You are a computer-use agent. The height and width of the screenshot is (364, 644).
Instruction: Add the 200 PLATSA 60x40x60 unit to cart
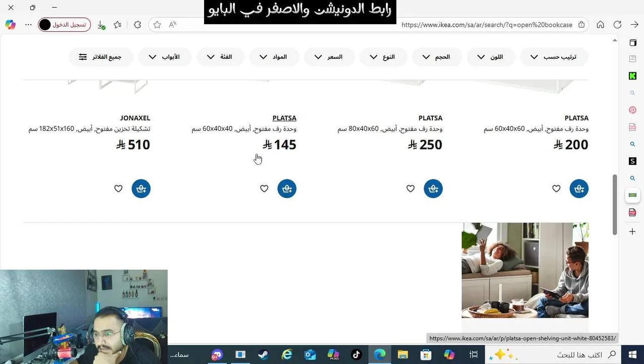[579, 189]
